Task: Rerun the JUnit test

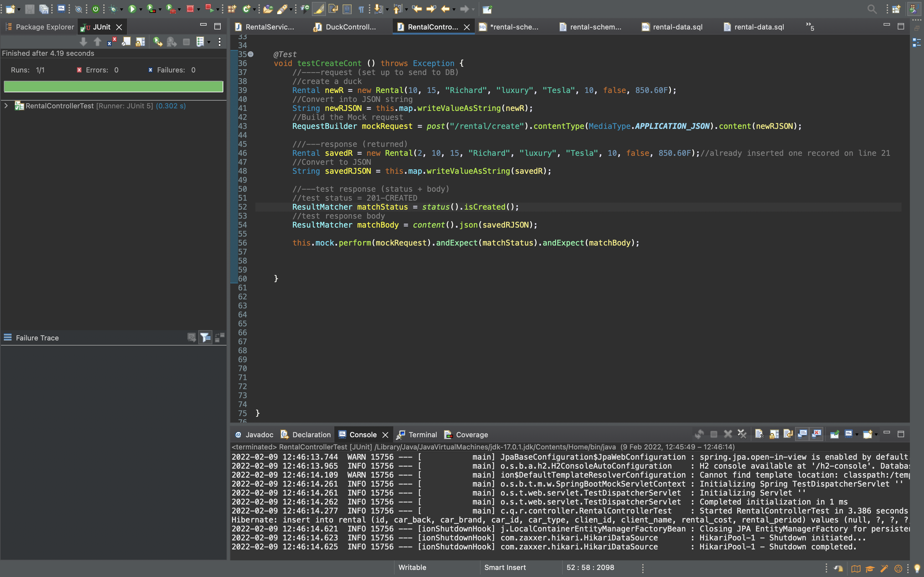Action: click(x=157, y=42)
